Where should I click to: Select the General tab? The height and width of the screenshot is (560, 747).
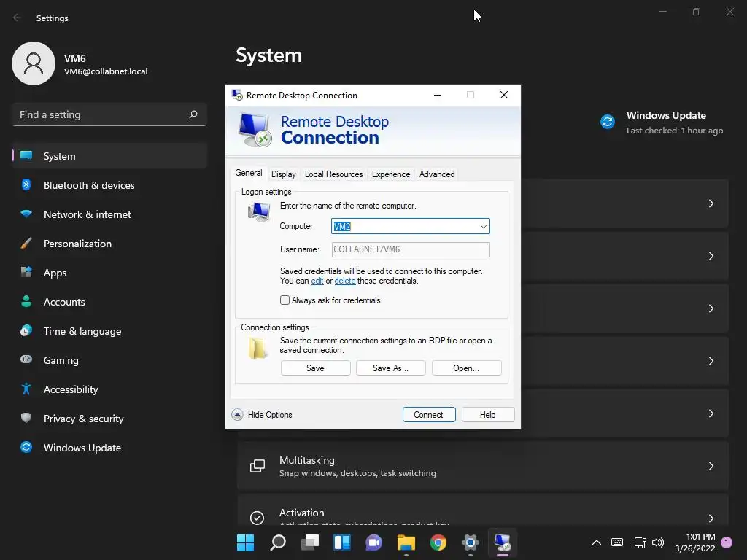(x=249, y=173)
